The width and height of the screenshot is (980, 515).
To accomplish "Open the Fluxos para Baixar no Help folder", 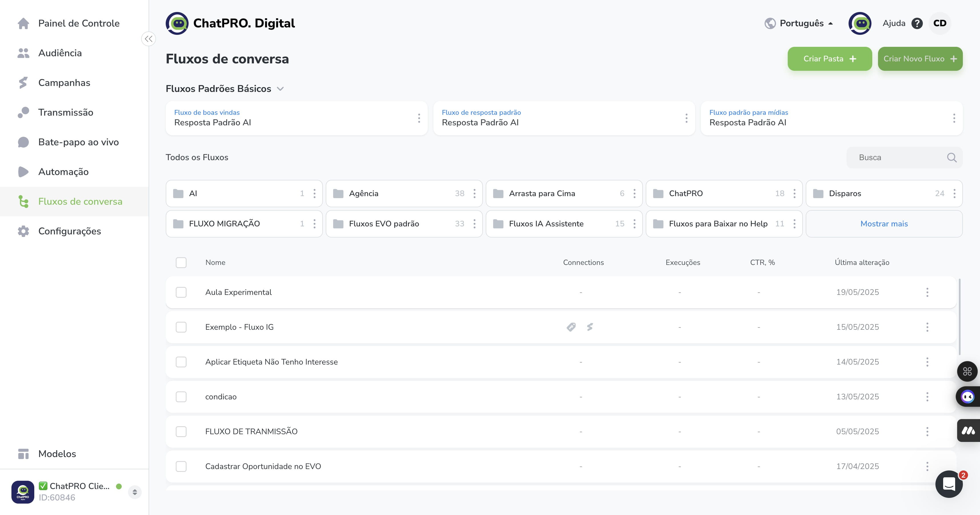I will pos(724,224).
